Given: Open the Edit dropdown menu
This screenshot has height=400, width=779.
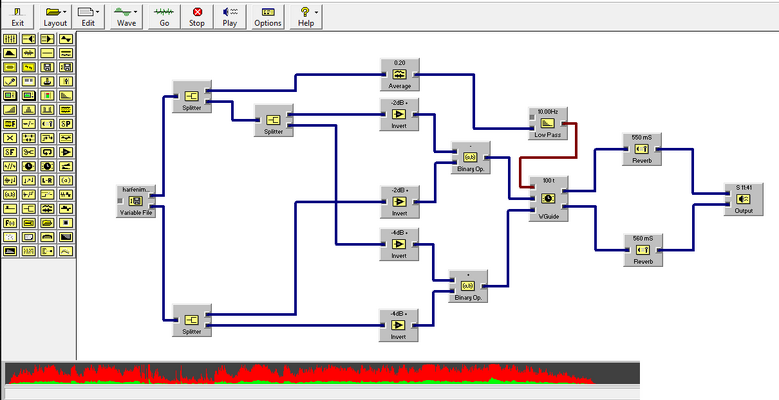Looking at the screenshot, I should (88, 17).
